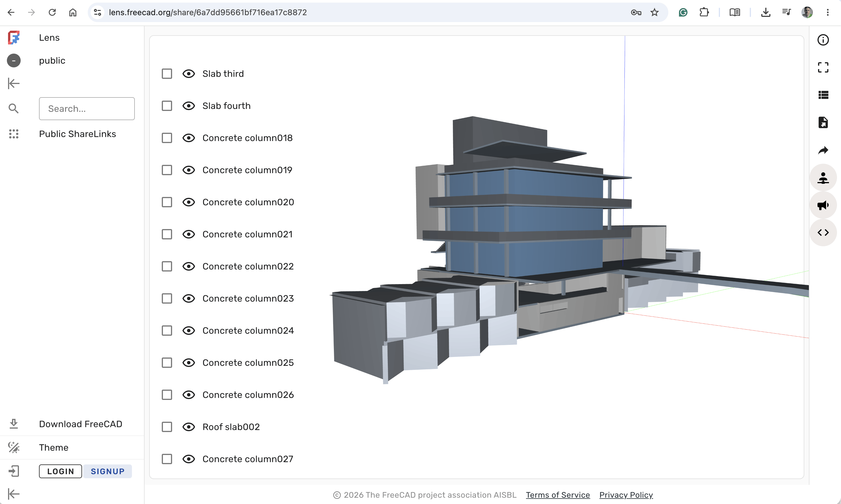Open the browser three-dot menu

click(x=828, y=12)
